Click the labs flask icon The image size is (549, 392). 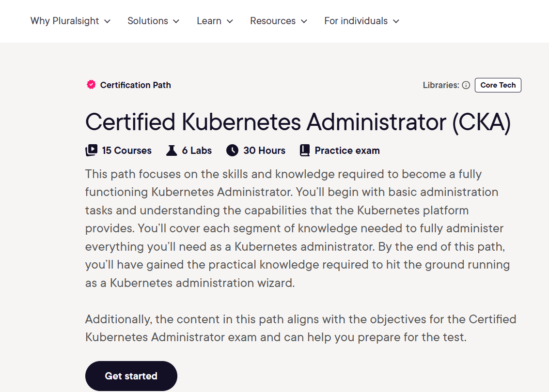pyautogui.click(x=172, y=151)
